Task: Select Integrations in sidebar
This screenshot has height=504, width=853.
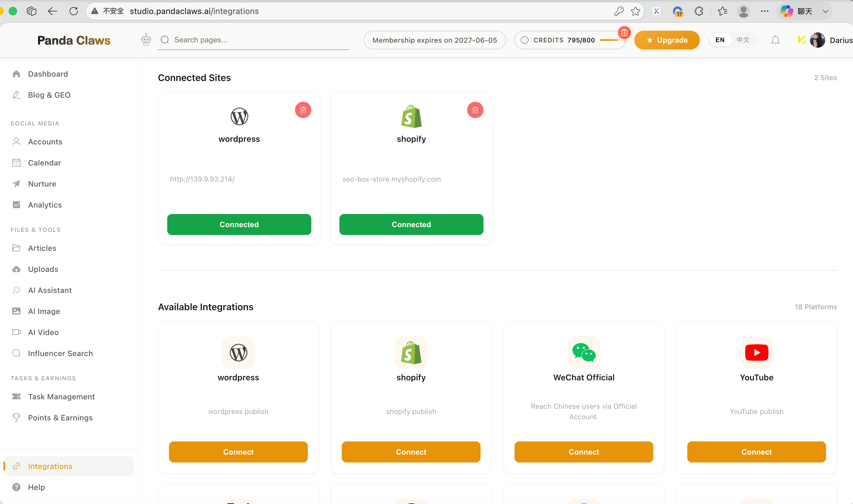Action: pyautogui.click(x=69, y=466)
